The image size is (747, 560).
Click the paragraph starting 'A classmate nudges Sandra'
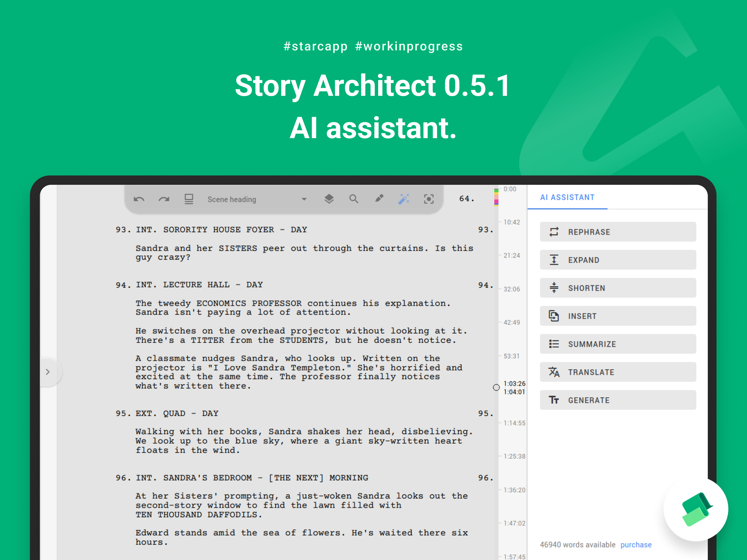[x=299, y=372]
